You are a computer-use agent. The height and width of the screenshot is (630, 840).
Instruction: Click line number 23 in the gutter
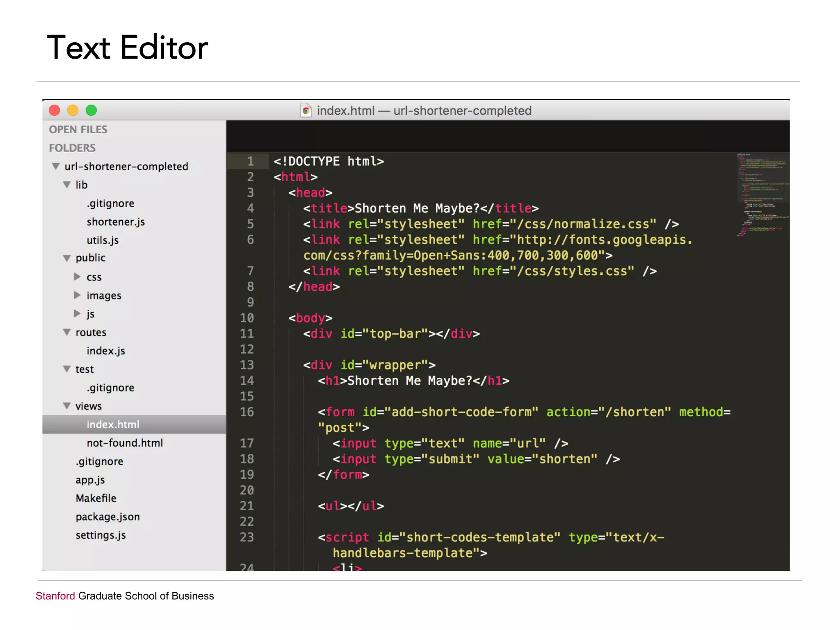247,537
